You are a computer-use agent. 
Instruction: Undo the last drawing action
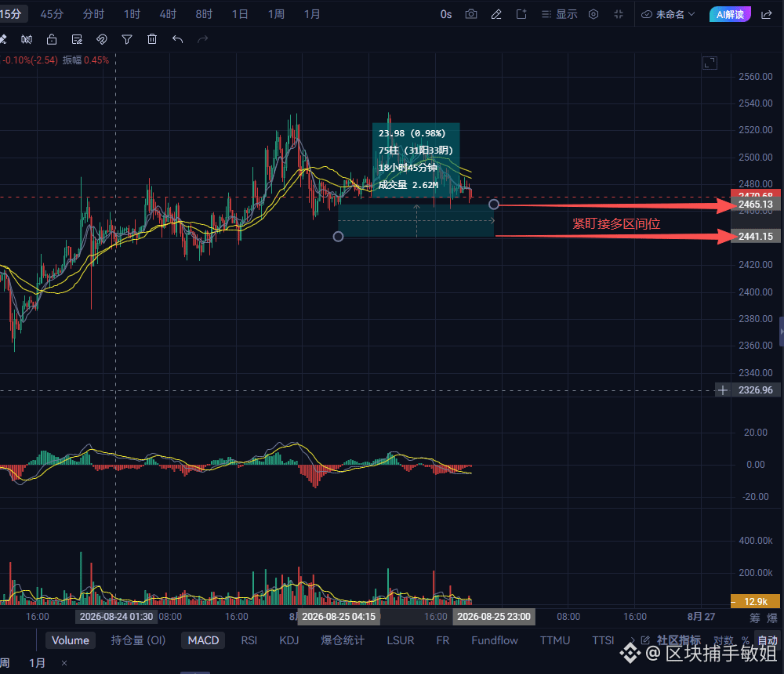(x=177, y=39)
